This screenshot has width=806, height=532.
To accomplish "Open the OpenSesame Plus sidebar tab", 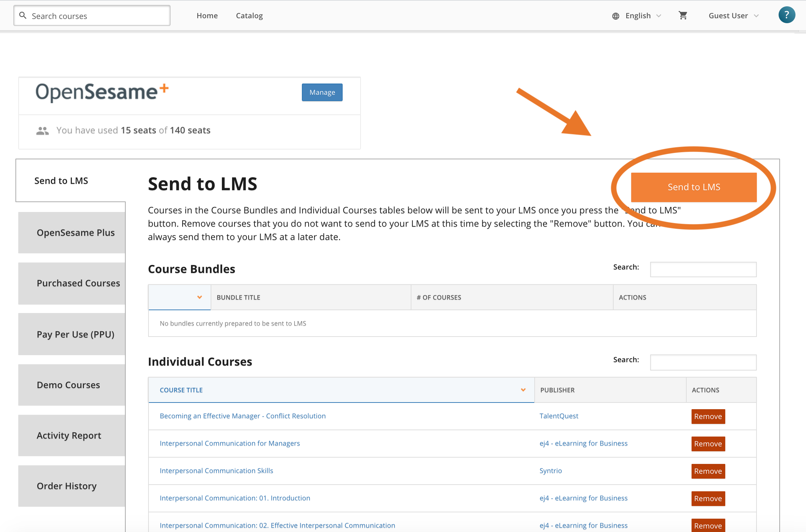I will 72,233.
